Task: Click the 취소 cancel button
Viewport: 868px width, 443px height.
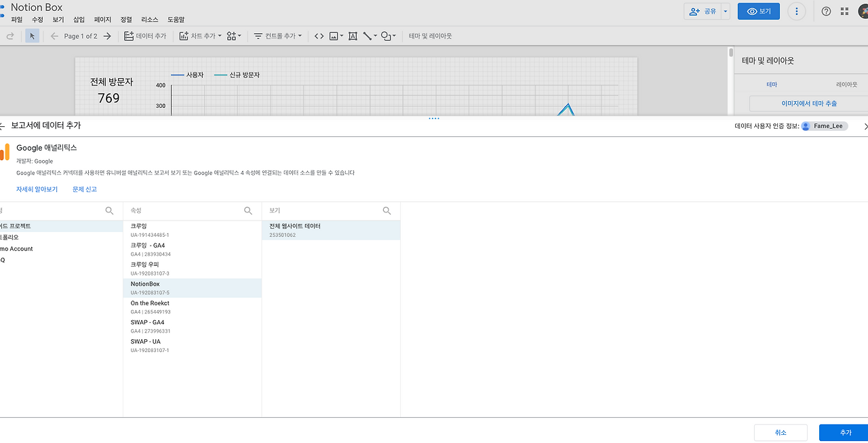Action: (x=781, y=433)
